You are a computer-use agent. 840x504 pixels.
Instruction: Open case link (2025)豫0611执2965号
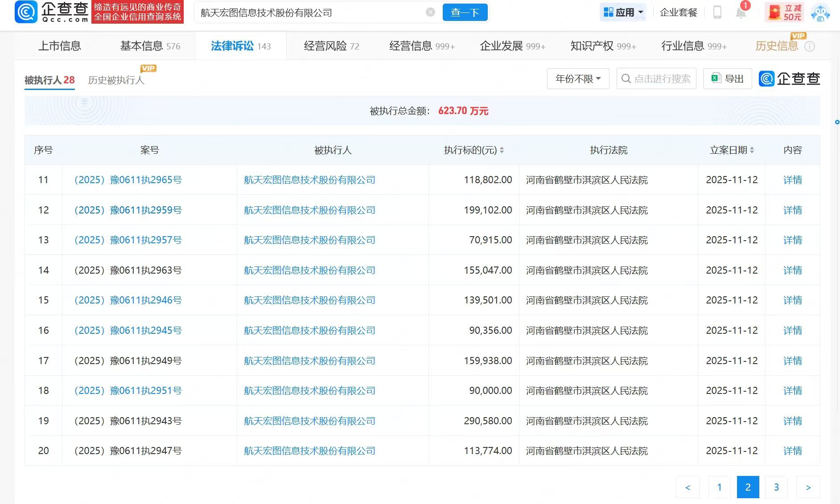(128, 180)
